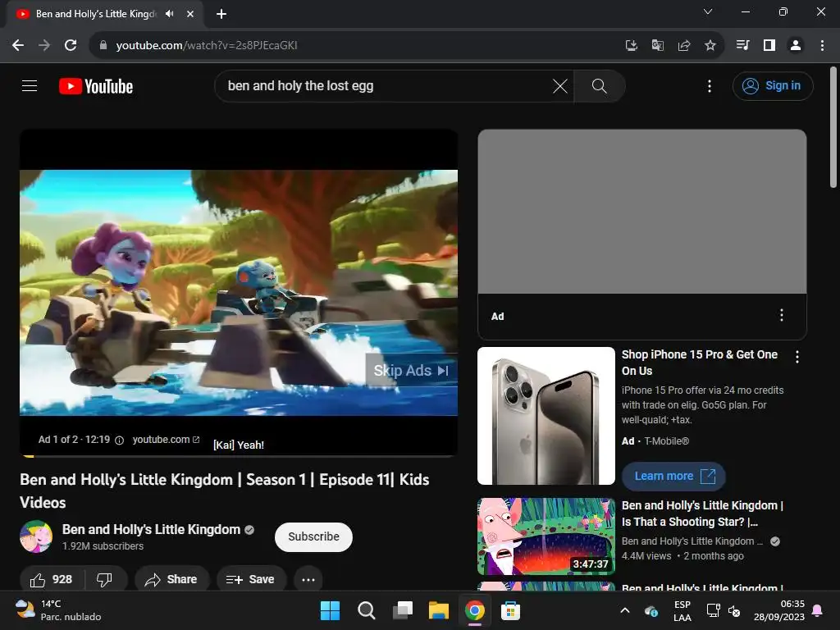Like the video with thumbs up
The height and width of the screenshot is (630, 840).
52,579
